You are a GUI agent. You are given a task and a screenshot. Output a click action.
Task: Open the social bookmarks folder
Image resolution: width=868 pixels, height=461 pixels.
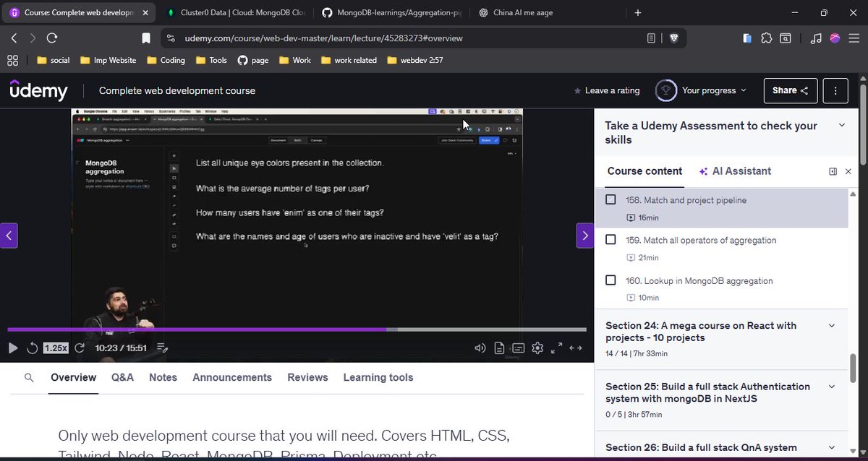click(53, 60)
